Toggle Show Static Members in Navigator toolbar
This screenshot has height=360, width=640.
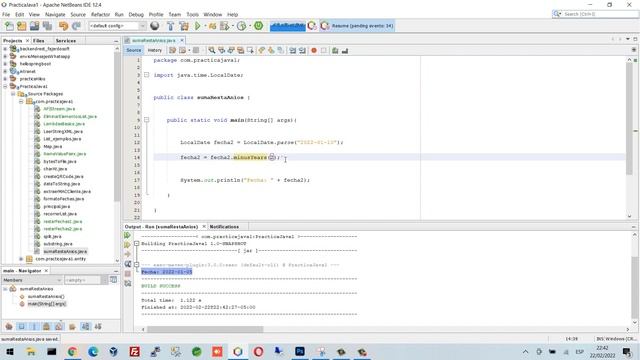coord(34,327)
